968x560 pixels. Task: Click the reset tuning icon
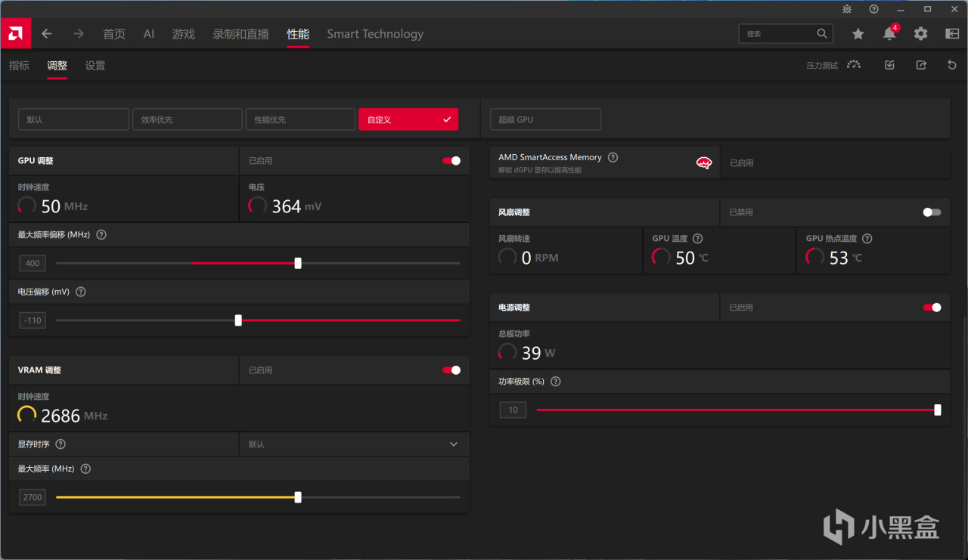click(x=952, y=65)
